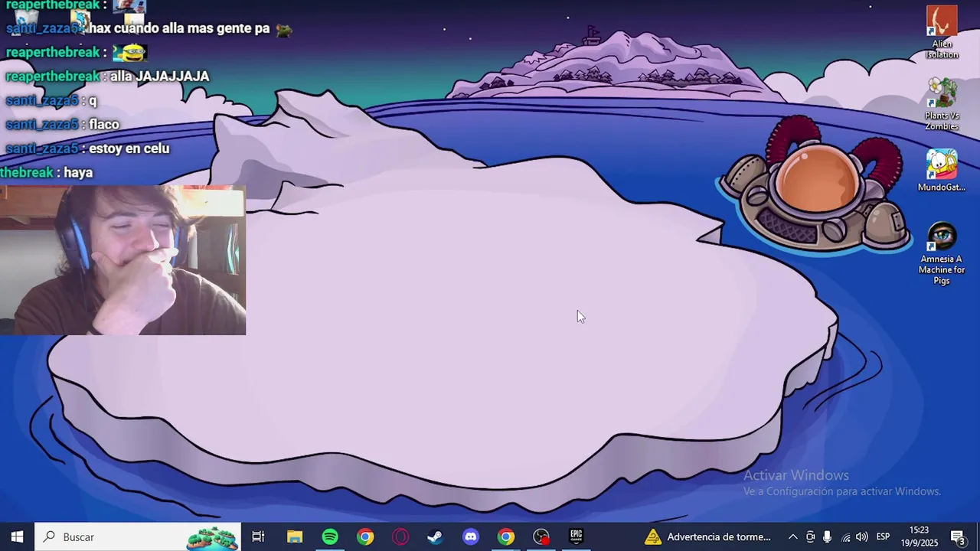This screenshot has width=980, height=551.
Task: Click the chat message 'haya'
Action: [x=78, y=173]
